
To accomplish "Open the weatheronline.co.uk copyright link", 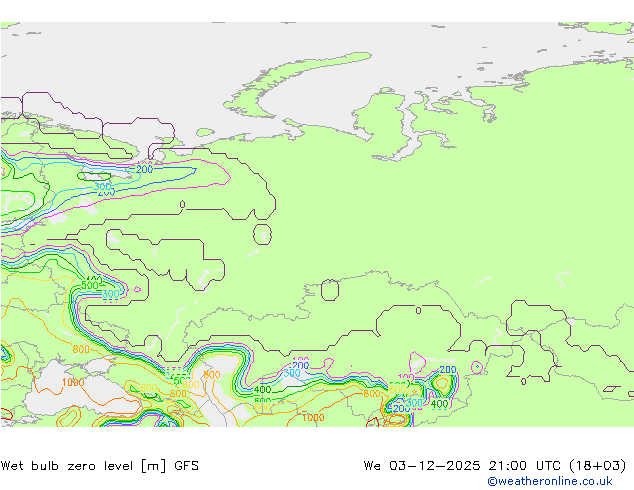I will (550, 481).
